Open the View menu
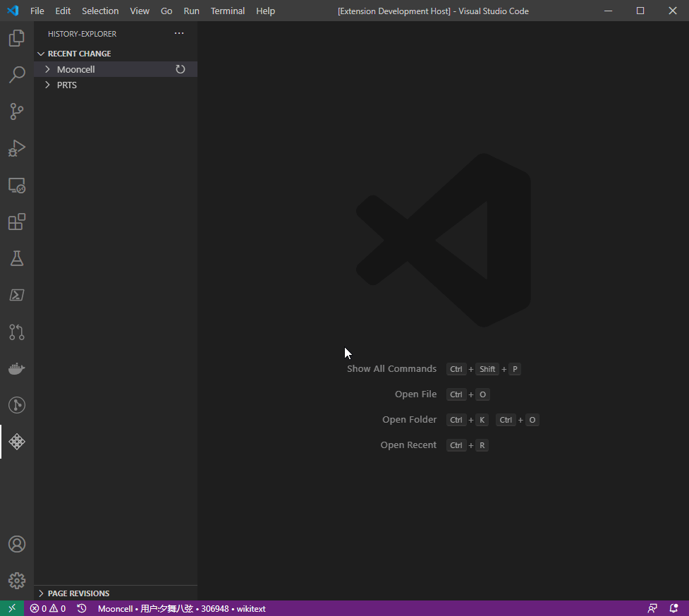 [140, 11]
